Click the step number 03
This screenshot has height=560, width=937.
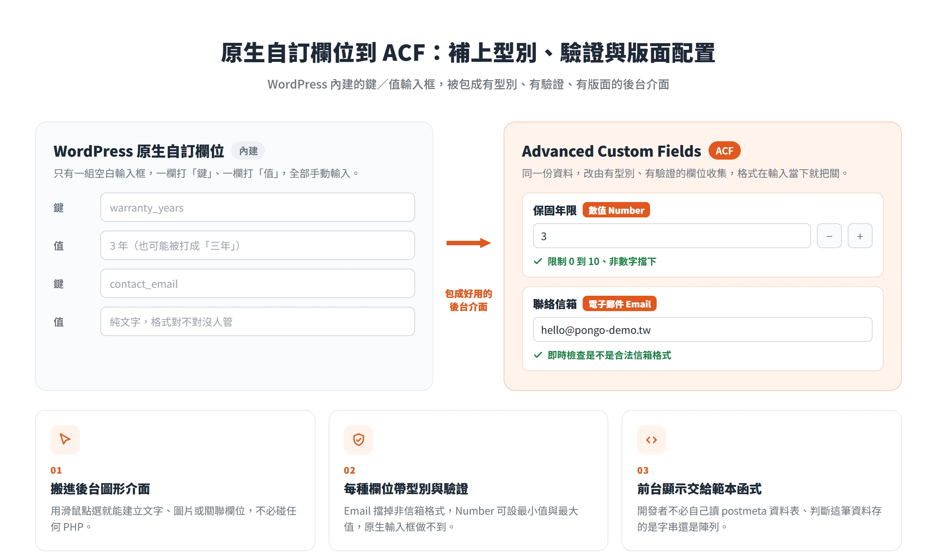coord(643,470)
